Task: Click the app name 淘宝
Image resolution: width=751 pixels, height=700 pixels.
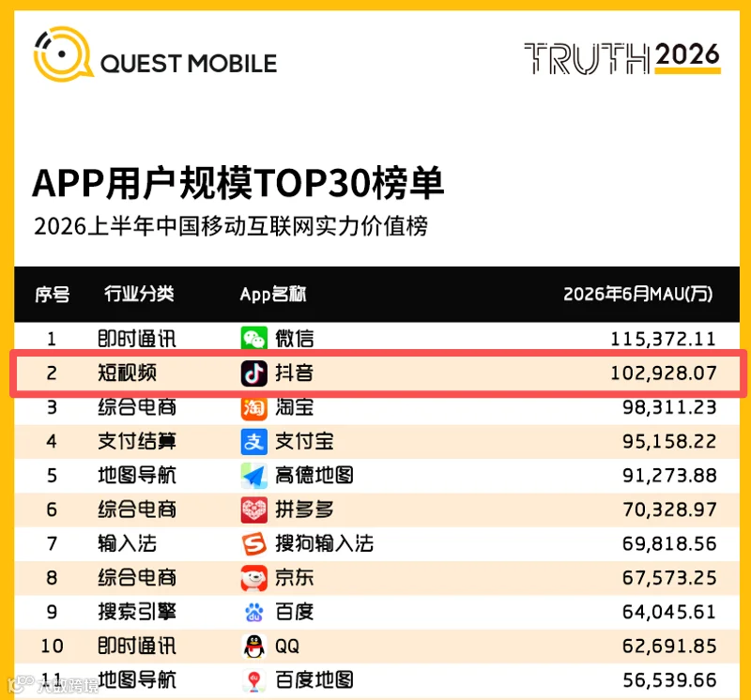Action: pos(295,407)
